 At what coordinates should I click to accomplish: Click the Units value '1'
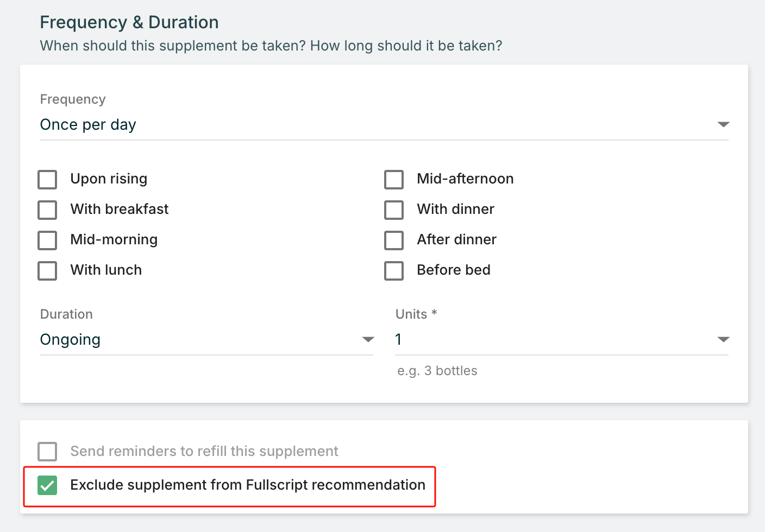click(398, 339)
